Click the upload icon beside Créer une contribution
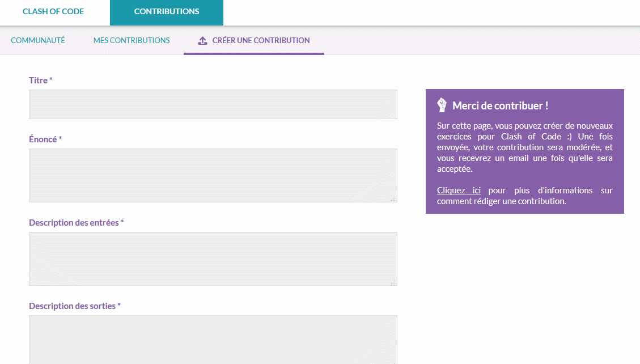The height and width of the screenshot is (364, 640). point(202,41)
